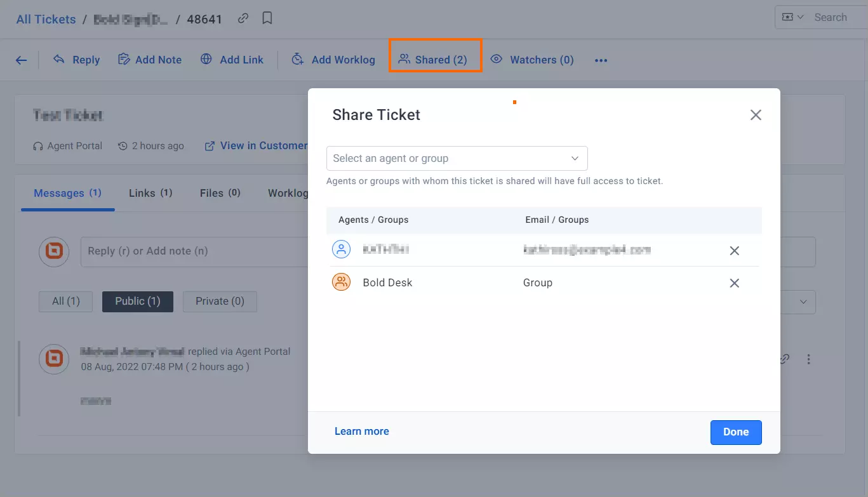Copy ticket link using chain icon
Image resolution: width=868 pixels, height=497 pixels.
243,18
